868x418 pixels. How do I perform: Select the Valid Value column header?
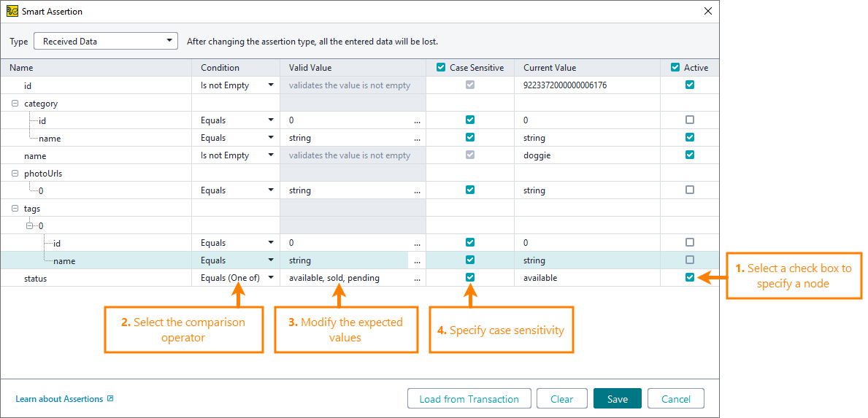click(353, 67)
